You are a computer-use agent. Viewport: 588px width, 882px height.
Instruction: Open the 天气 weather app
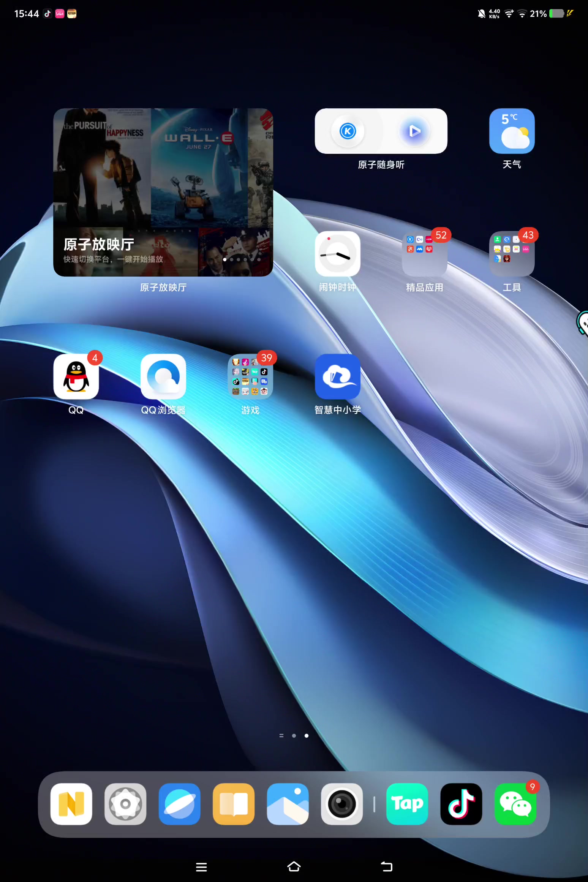click(x=512, y=131)
